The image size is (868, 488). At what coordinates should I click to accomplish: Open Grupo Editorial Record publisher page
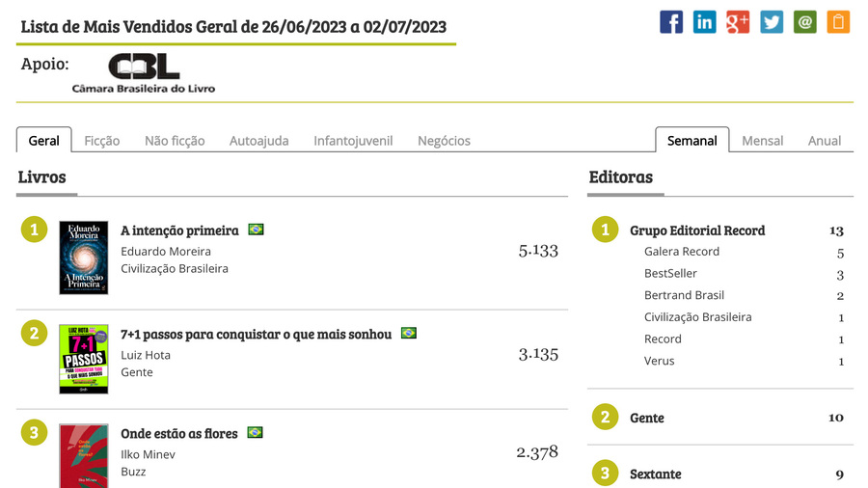697,230
